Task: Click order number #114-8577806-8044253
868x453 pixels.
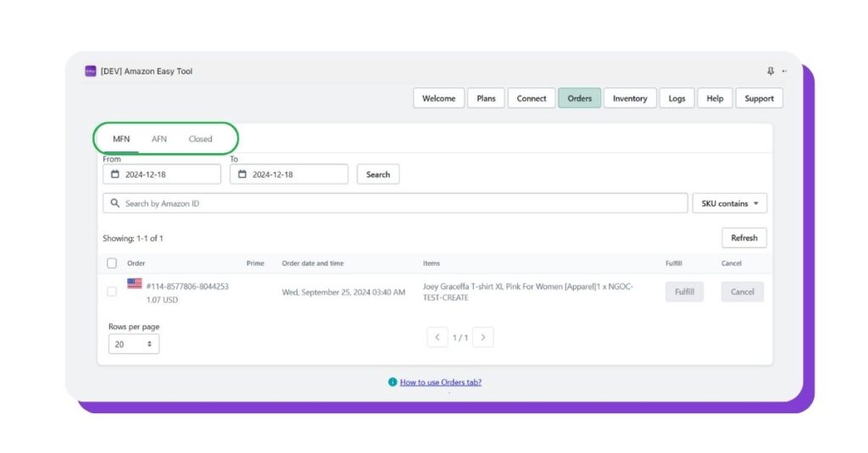Action: point(187,286)
